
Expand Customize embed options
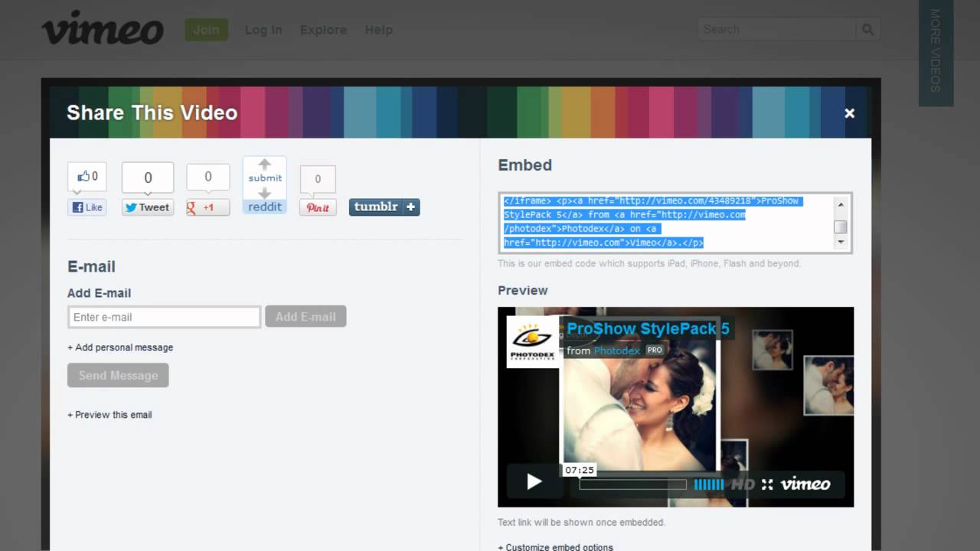click(x=555, y=546)
